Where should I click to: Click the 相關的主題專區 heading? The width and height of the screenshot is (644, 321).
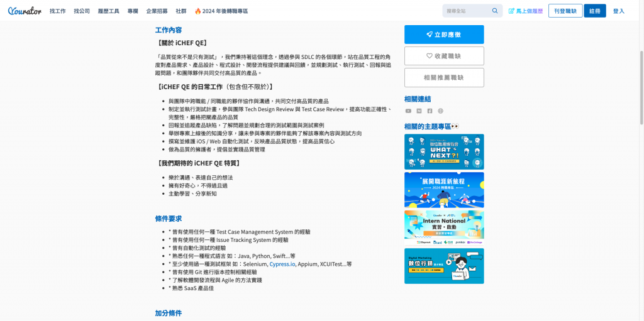pos(431,126)
